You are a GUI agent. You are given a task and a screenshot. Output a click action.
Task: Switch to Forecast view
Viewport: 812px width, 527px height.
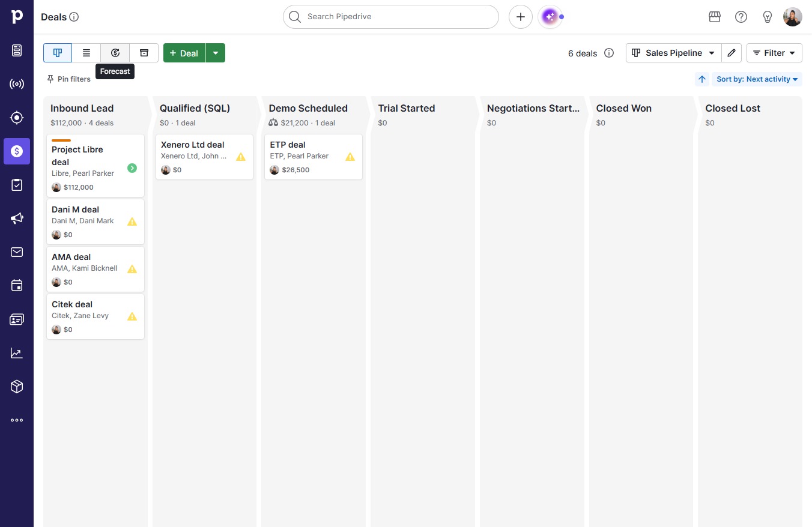115,53
